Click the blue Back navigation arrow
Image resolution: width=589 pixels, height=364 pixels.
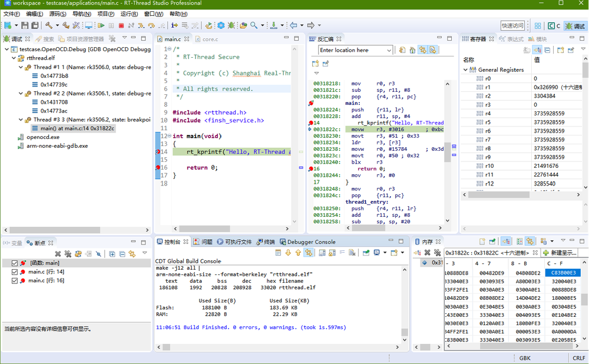(293, 25)
